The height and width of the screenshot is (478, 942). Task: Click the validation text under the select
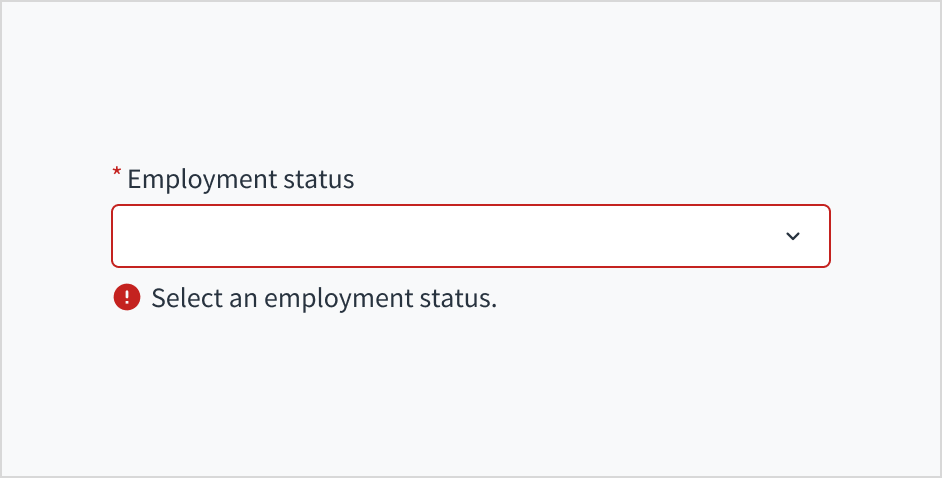pos(323,298)
